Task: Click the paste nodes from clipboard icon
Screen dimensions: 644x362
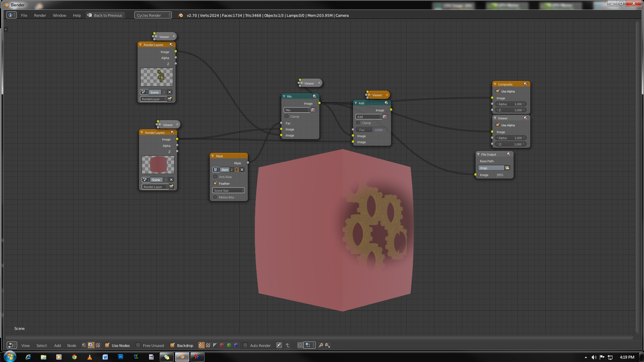Action: (328, 345)
